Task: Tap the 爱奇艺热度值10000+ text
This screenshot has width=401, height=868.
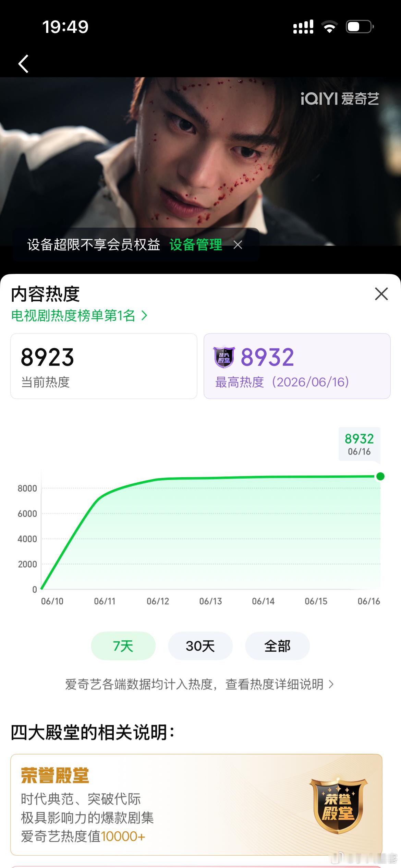Action: pyautogui.click(x=83, y=836)
